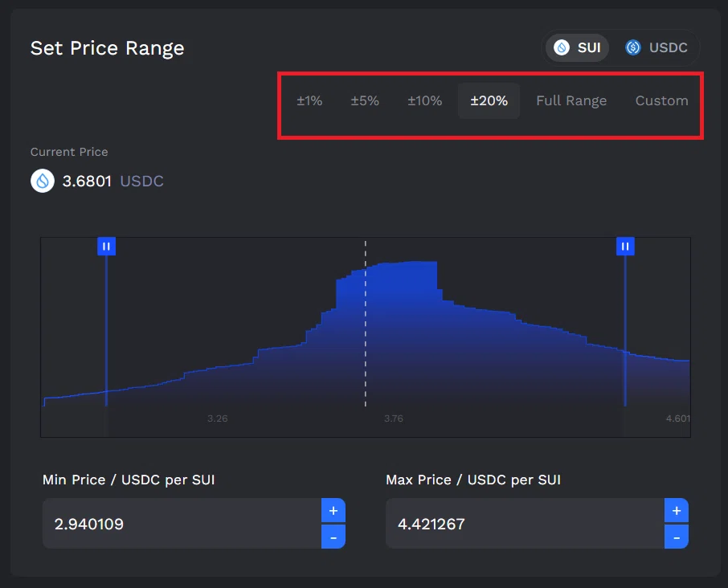This screenshot has width=728, height=588.
Task: Focus the Min Price field 2.940109
Action: pyautogui.click(x=182, y=524)
